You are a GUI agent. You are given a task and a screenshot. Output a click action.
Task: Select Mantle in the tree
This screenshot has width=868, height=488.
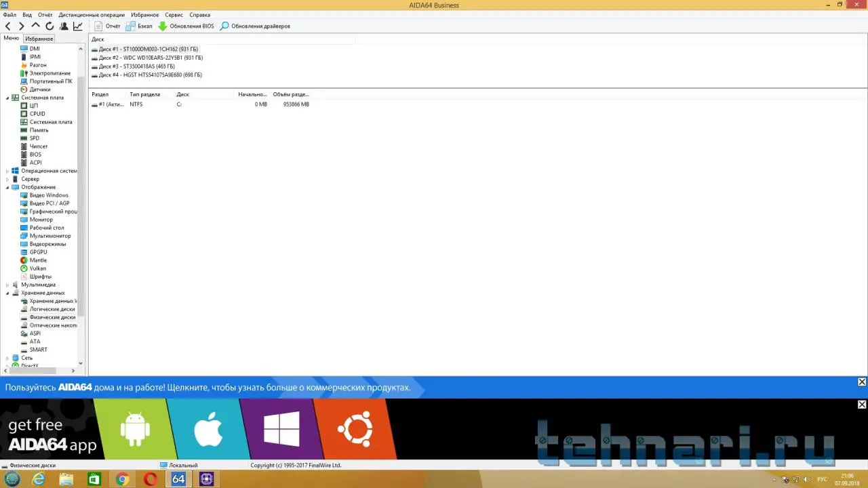point(38,260)
